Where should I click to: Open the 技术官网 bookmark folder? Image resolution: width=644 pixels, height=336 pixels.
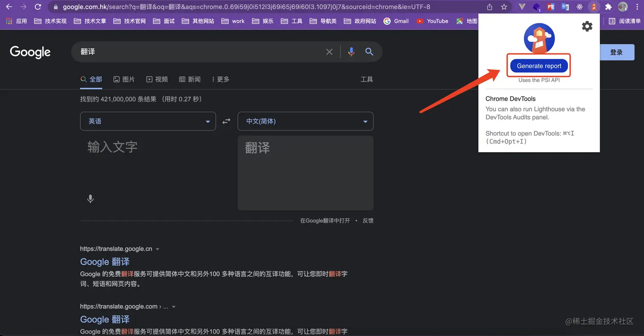129,21
